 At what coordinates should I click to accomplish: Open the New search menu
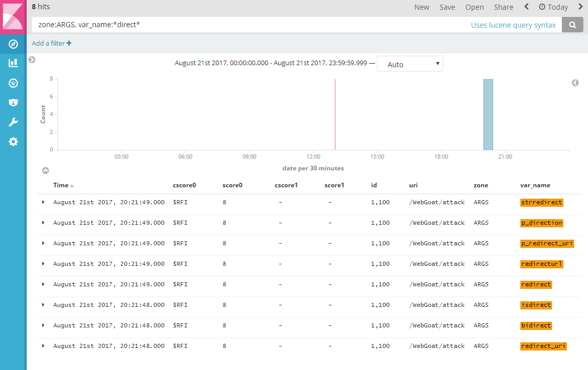[421, 7]
